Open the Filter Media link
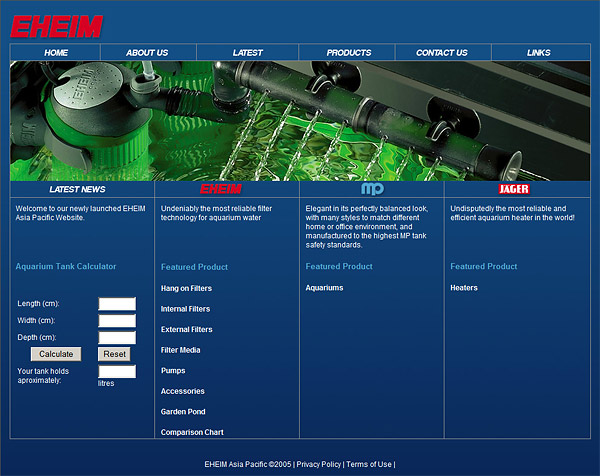 (180, 350)
